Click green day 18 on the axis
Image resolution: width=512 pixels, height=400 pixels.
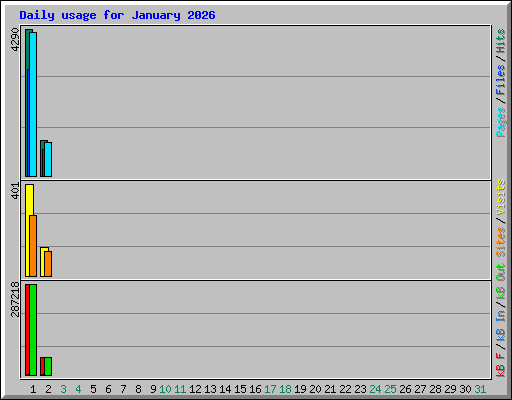[285, 389]
